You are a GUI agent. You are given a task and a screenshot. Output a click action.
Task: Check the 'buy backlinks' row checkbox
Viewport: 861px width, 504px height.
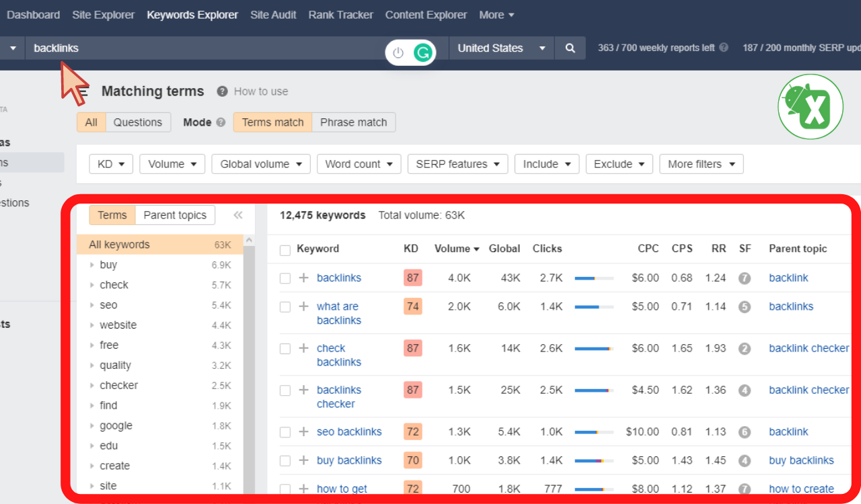[285, 461]
